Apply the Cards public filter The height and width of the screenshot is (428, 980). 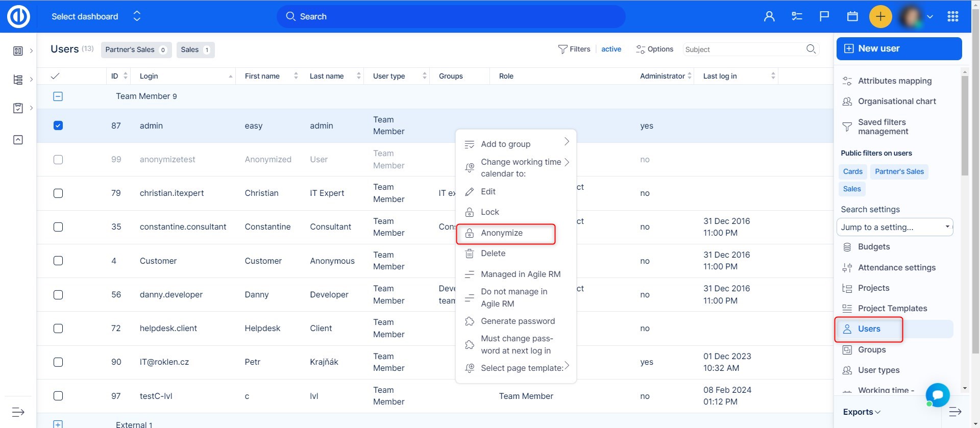pos(852,172)
